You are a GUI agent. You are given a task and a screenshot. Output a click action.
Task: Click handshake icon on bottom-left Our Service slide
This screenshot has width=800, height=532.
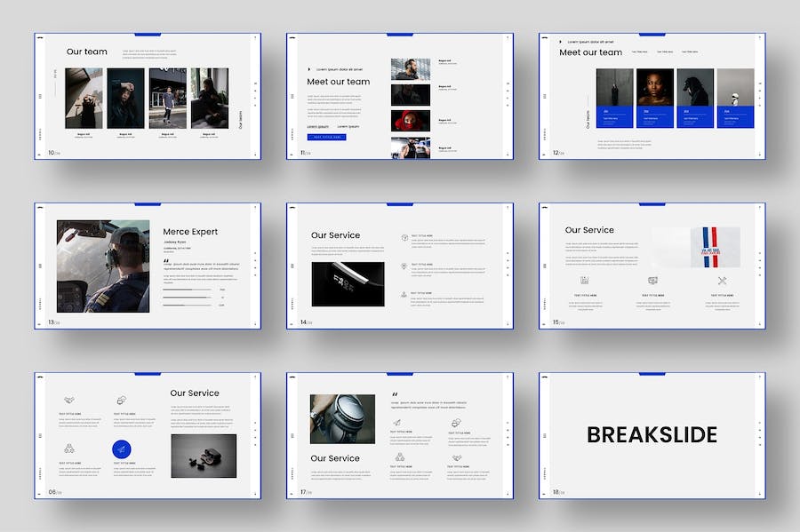tap(68, 401)
